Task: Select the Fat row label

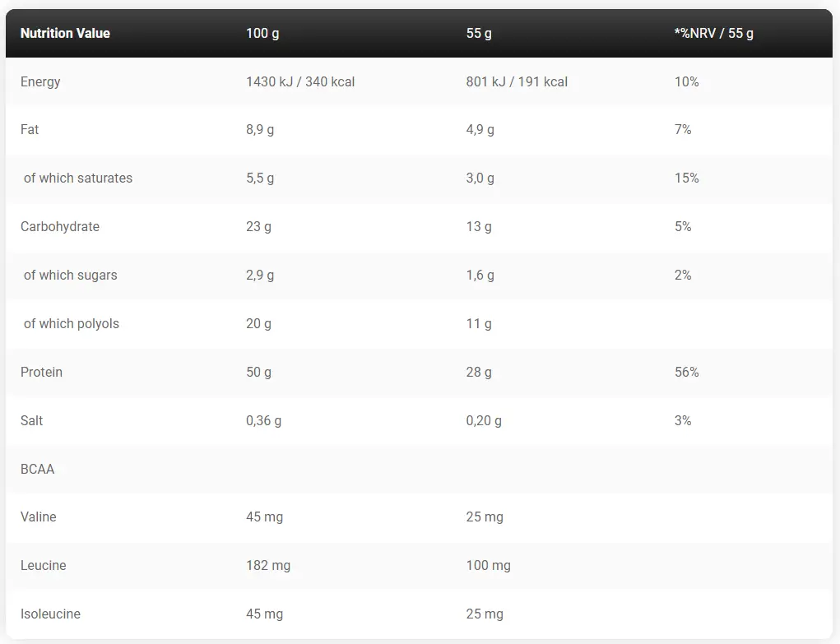Action: [30, 129]
